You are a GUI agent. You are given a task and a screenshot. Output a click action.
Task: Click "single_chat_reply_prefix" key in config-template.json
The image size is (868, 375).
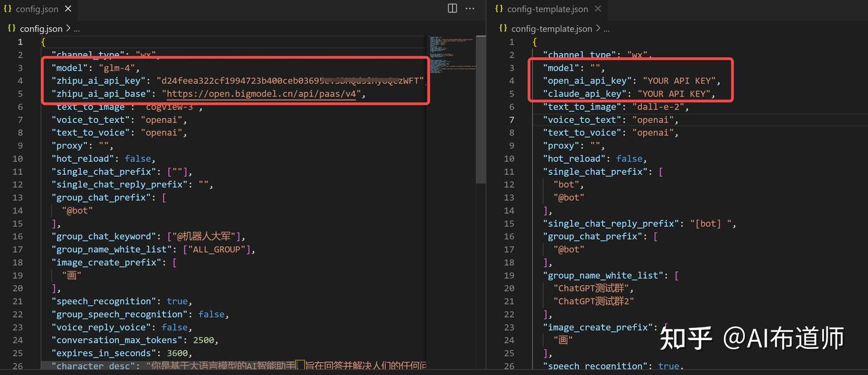[x=611, y=224]
